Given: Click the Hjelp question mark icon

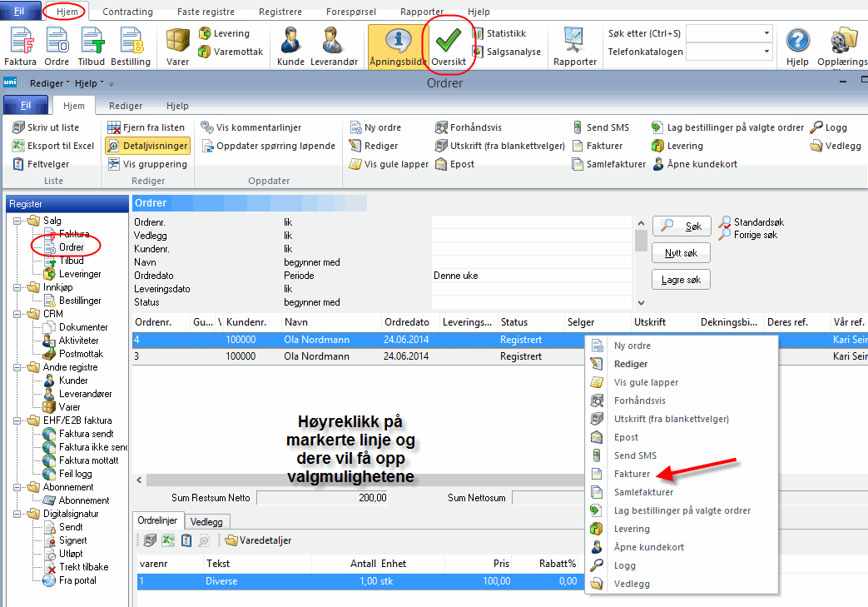Looking at the screenshot, I should point(797,47).
